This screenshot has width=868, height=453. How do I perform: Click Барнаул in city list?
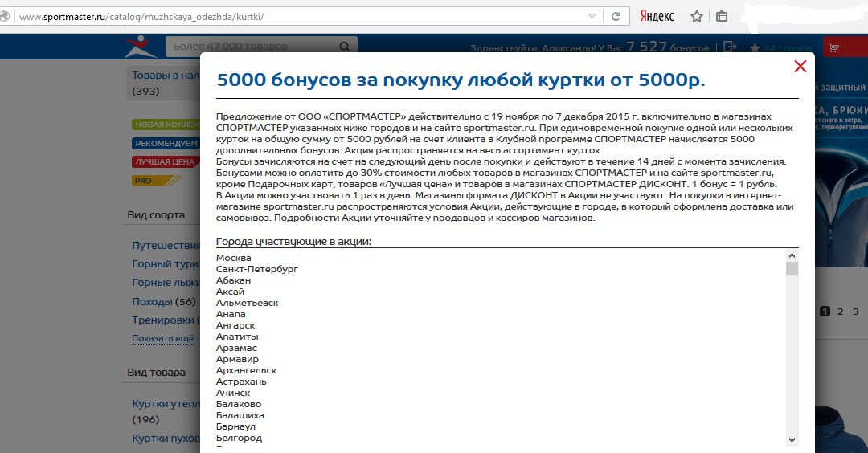coord(235,426)
